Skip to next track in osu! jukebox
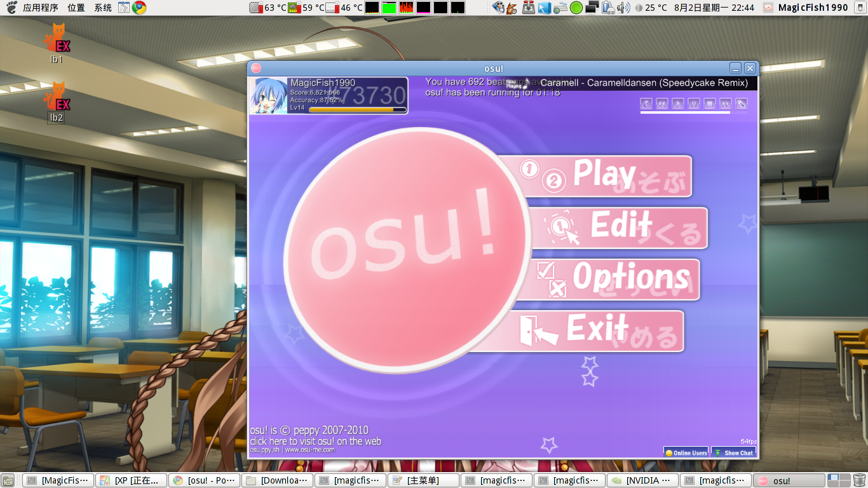Image resolution: width=868 pixels, height=488 pixels. [726, 104]
